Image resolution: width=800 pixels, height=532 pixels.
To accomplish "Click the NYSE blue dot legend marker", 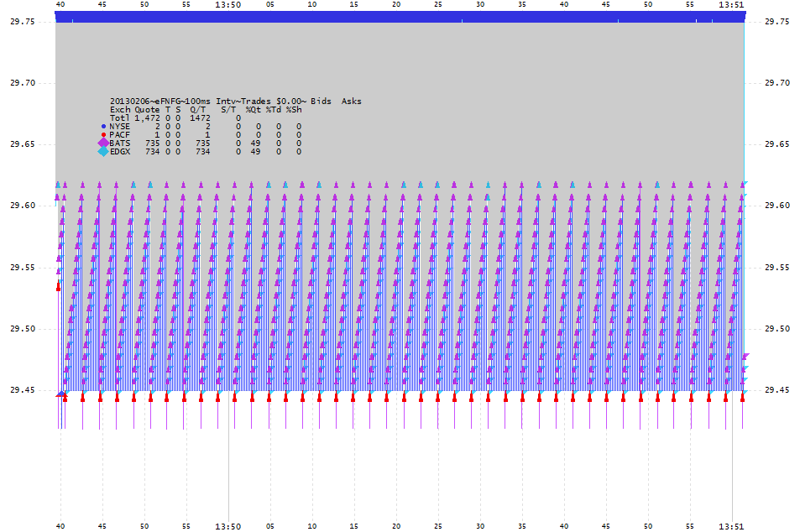I will [103, 127].
